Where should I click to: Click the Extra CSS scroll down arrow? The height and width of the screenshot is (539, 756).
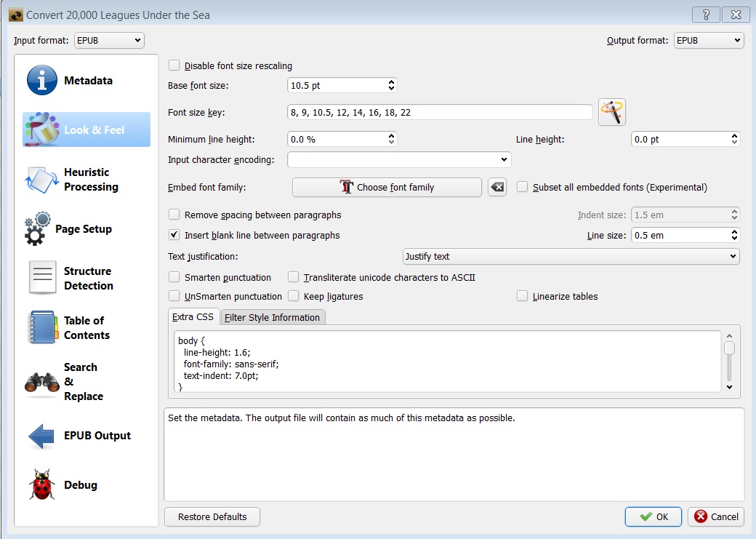point(730,387)
